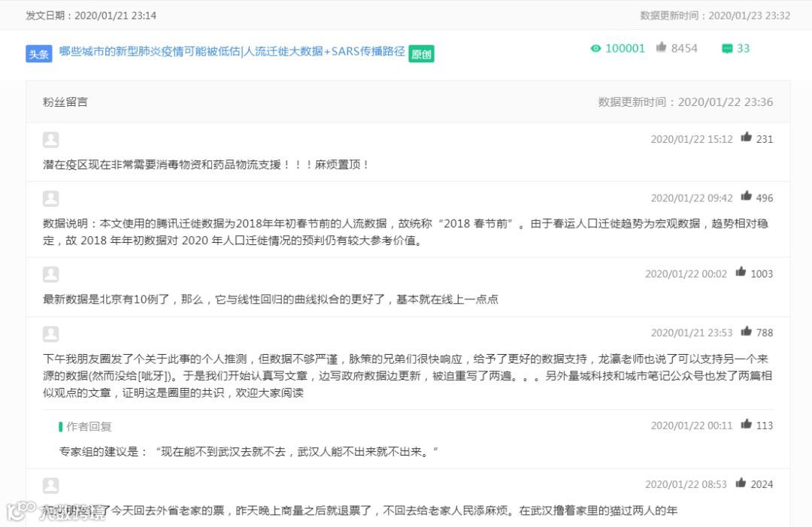
Task: Click the avatar of the 15:12 commenter
Action: pos(51,140)
